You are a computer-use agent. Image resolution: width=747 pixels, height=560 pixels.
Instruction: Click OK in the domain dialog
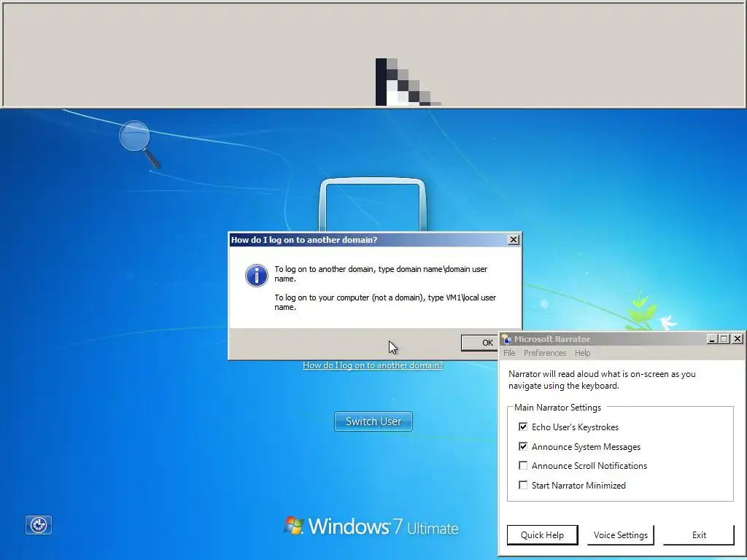[x=480, y=343]
